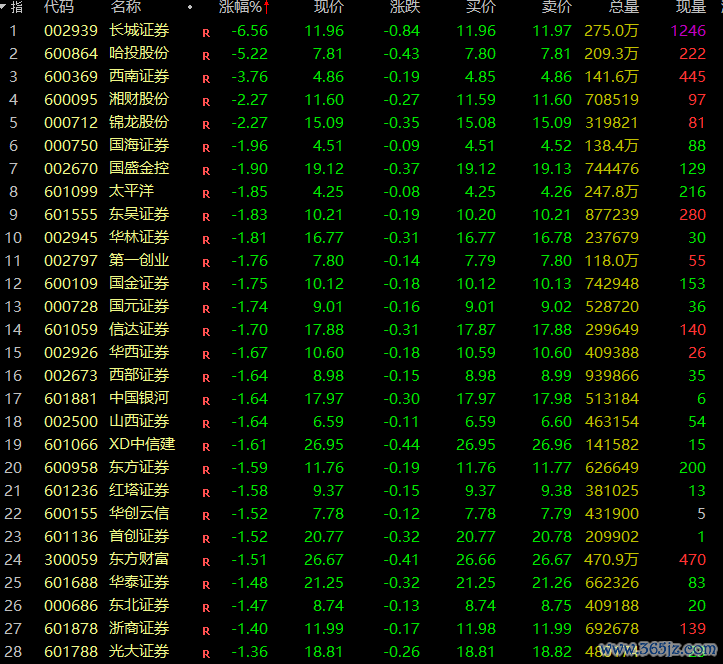Viewport: 723px width, 664px height.
Task: Select stock code 000686
Action: (x=71, y=605)
